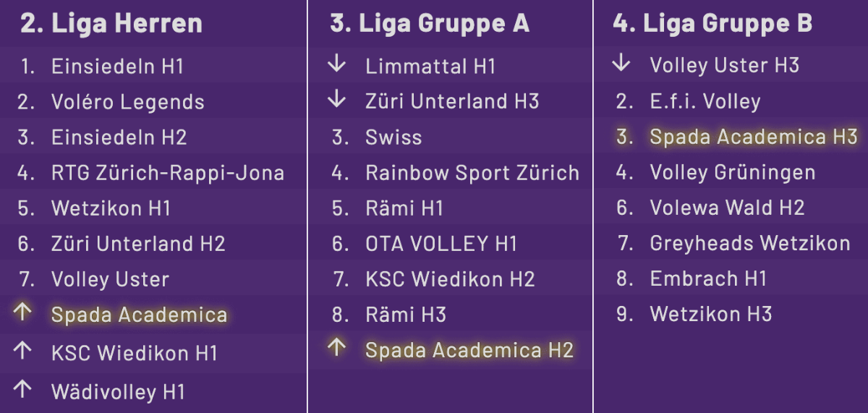The width and height of the screenshot is (868, 413).
Task: Select Volley Grüningen in Gruppe B
Action: tap(732, 174)
